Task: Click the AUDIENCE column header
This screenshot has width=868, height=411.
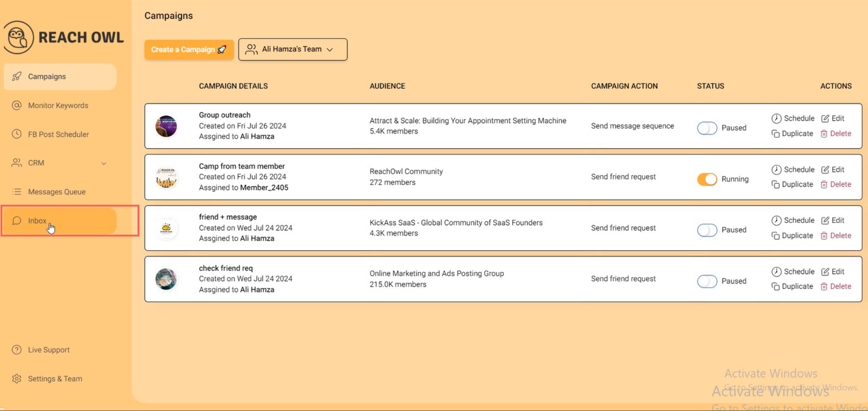Action: click(387, 86)
